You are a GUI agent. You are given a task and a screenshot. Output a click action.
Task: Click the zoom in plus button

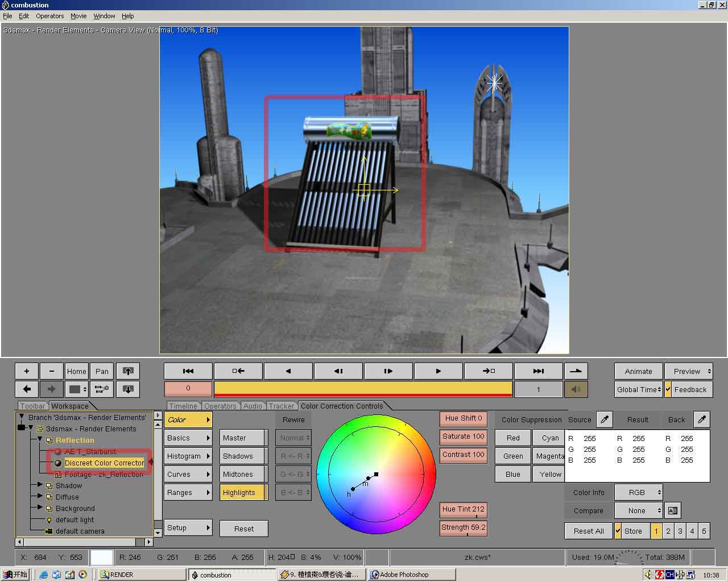point(26,371)
